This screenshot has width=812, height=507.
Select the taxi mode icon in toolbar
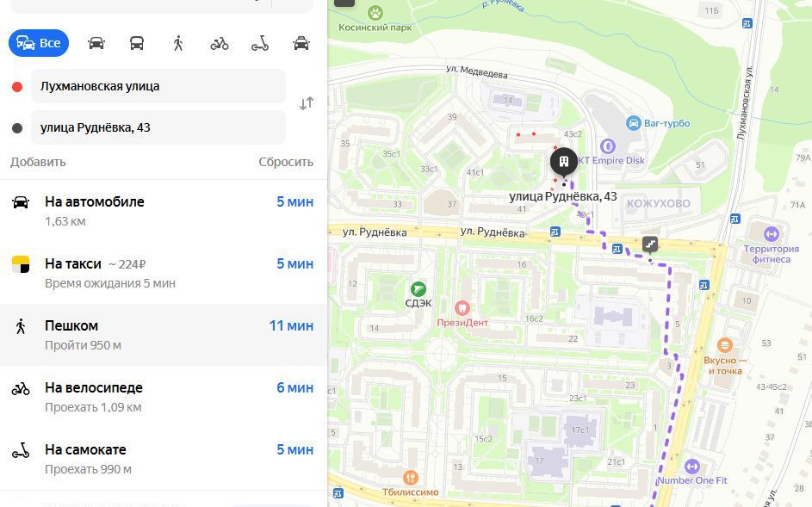301,43
